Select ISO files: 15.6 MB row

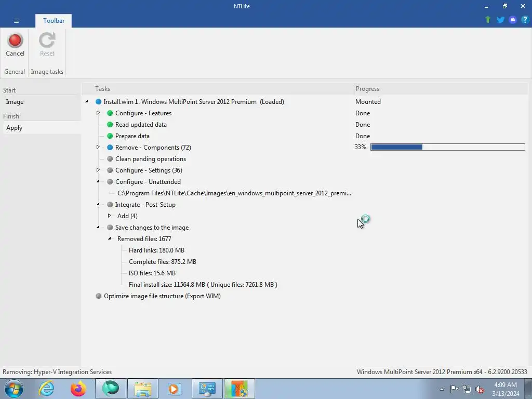[152, 273]
